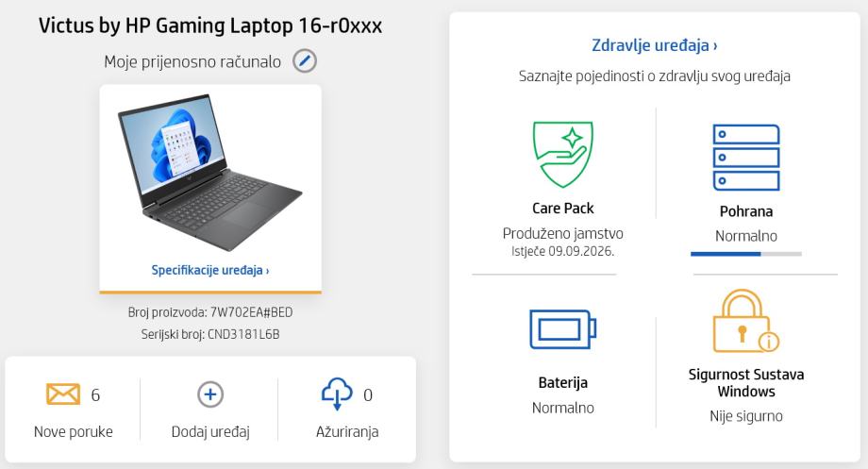The height and width of the screenshot is (469, 868).
Task: Click the plus Dodaj uređaj icon
Action: click(210, 394)
